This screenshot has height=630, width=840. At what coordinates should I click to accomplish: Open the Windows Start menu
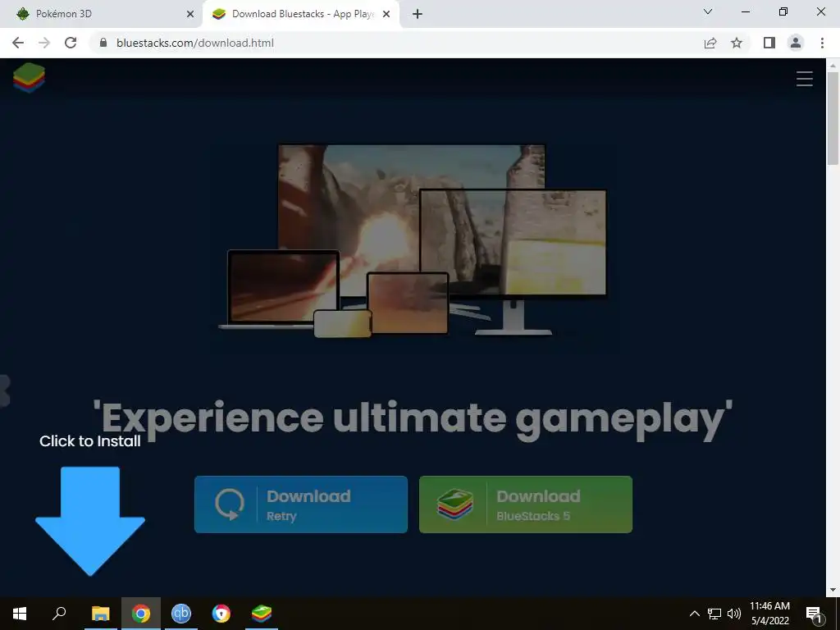(x=20, y=614)
